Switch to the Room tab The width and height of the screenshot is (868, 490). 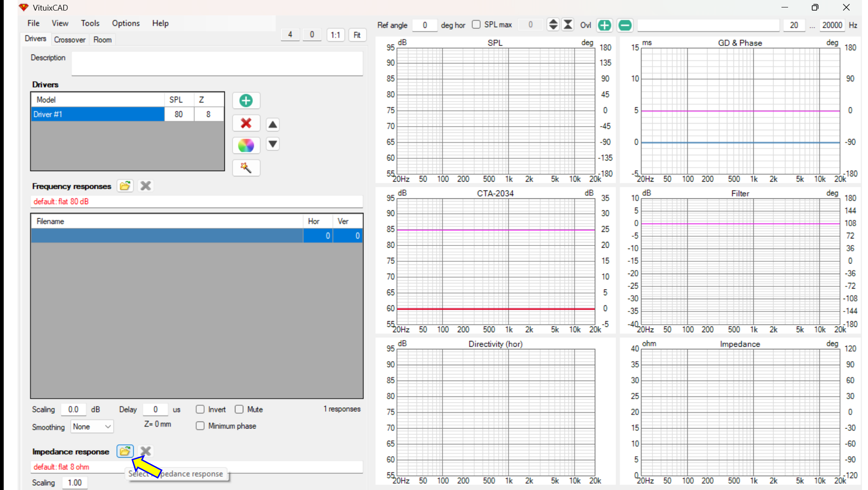(103, 40)
